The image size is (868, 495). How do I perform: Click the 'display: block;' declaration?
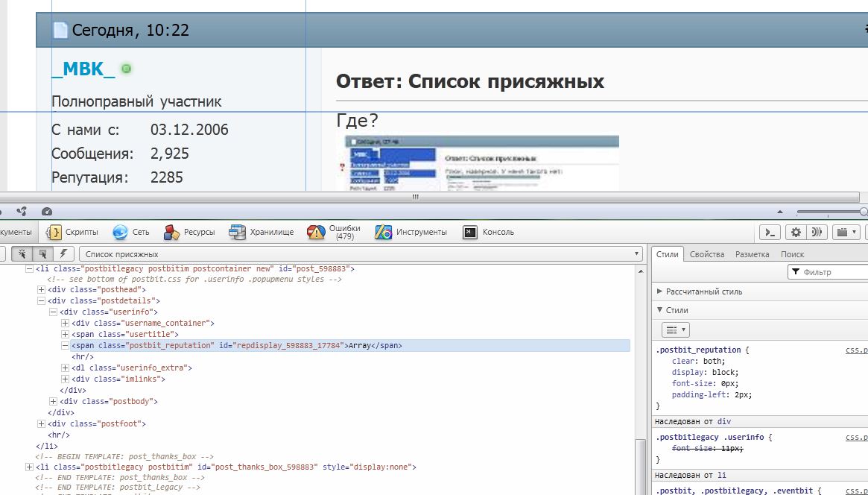(x=706, y=373)
